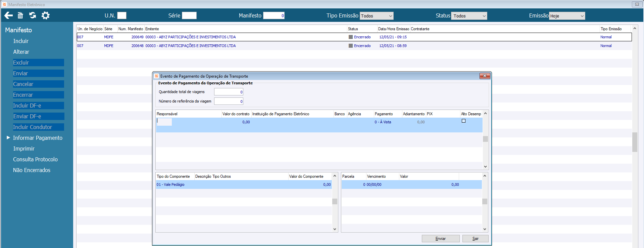
Task: Click the payment grid scroll up arrow
Action: (x=485, y=114)
